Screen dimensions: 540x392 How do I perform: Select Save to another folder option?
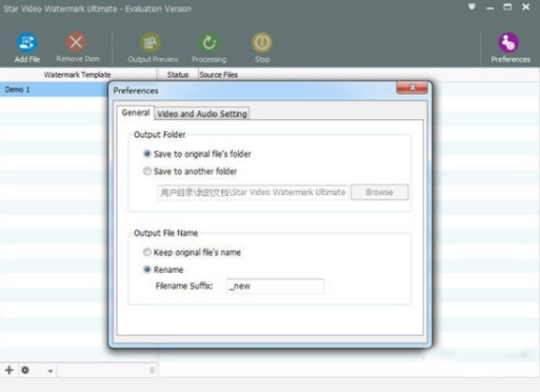click(147, 171)
